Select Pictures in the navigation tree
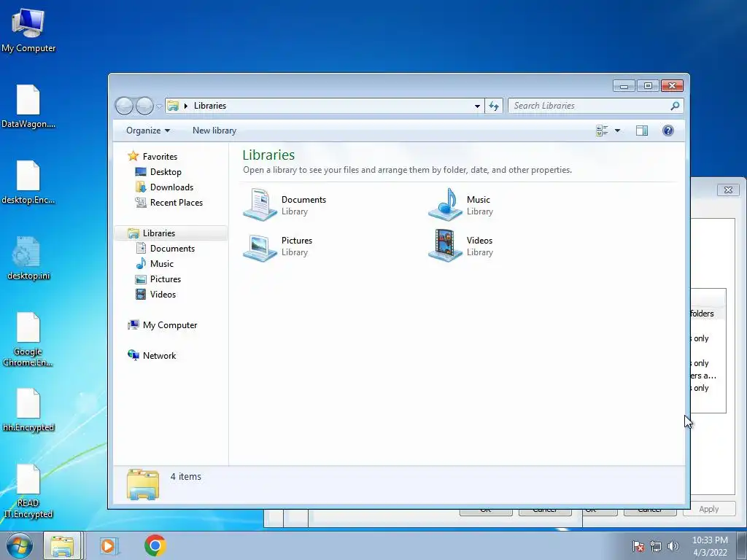 tap(158, 279)
